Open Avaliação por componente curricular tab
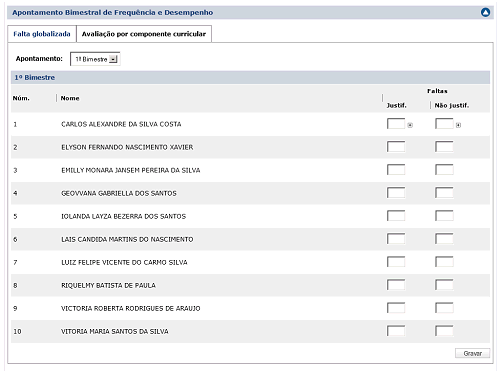Screen dimensions: 504x373 144,34
